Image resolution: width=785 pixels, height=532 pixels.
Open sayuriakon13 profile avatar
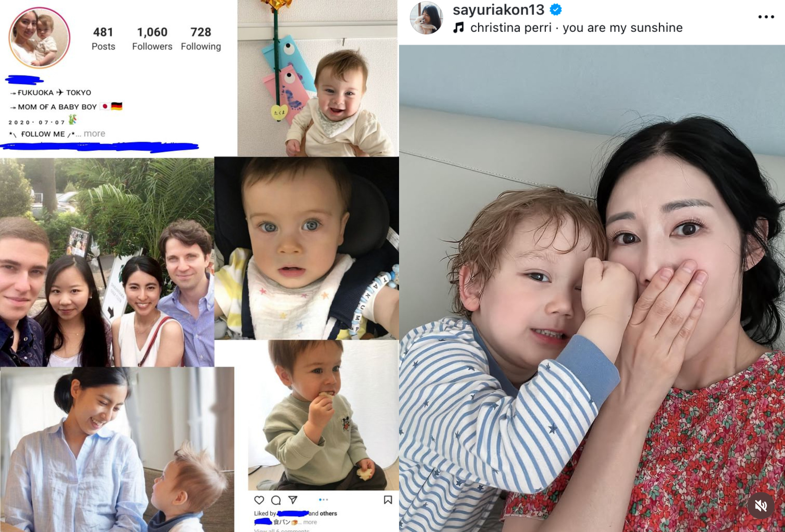[426, 18]
